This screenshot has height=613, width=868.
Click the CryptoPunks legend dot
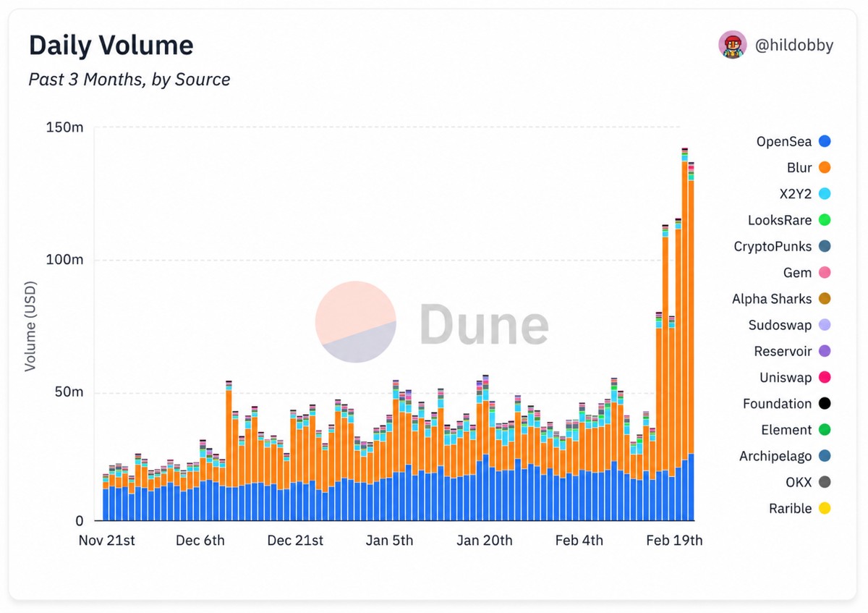pos(825,246)
